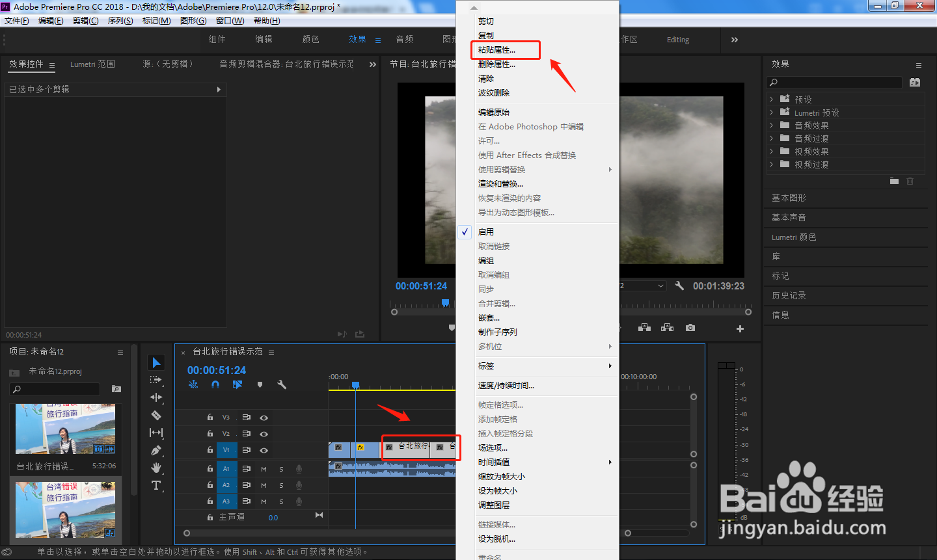Click the delete trash icon in Effects panel
This screenshot has height=560, width=937.
pyautogui.click(x=910, y=181)
